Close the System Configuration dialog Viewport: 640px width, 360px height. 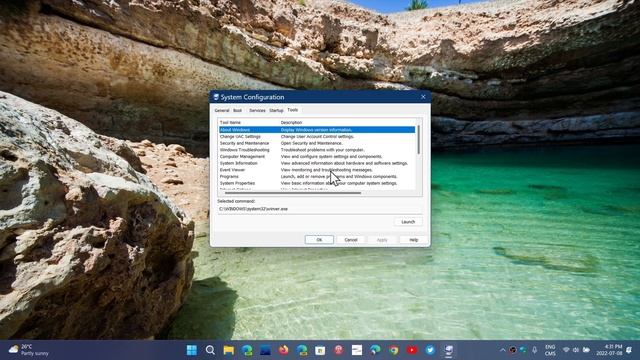(423, 97)
